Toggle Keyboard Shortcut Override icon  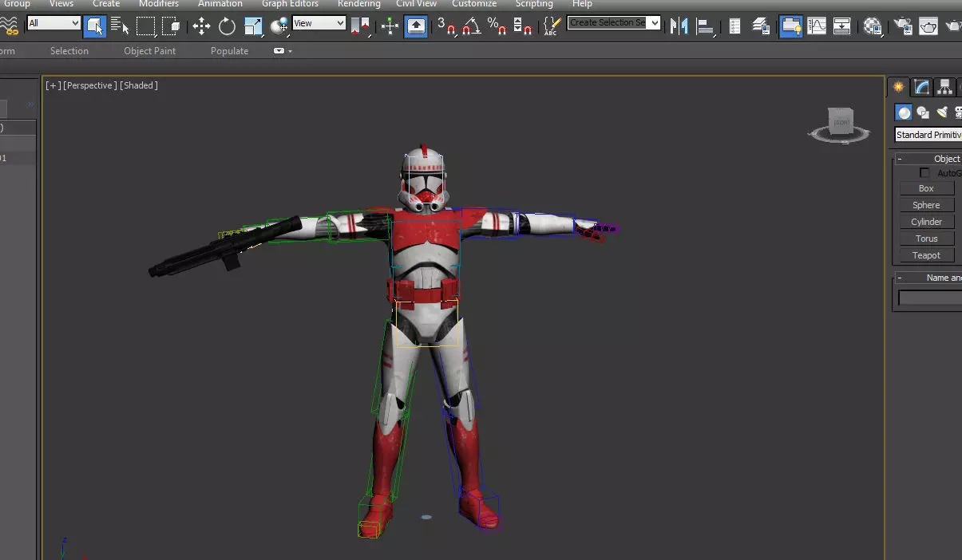415,26
